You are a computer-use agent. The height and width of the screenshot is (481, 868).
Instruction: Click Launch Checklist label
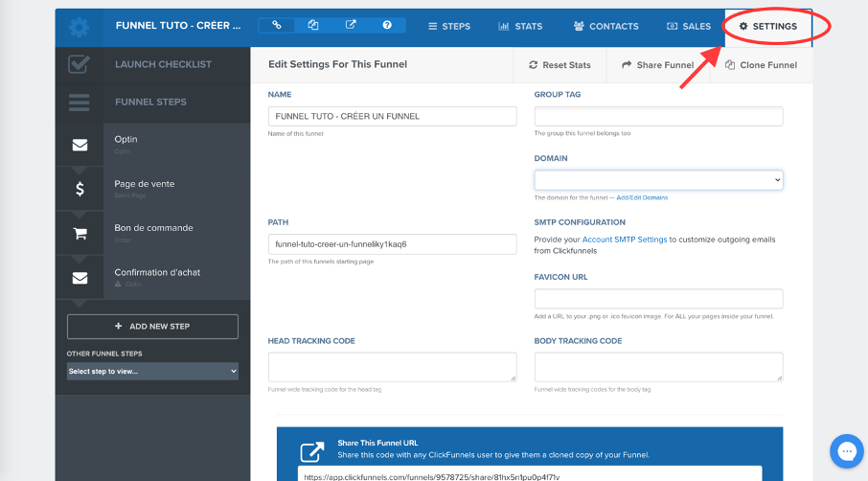coord(163,64)
